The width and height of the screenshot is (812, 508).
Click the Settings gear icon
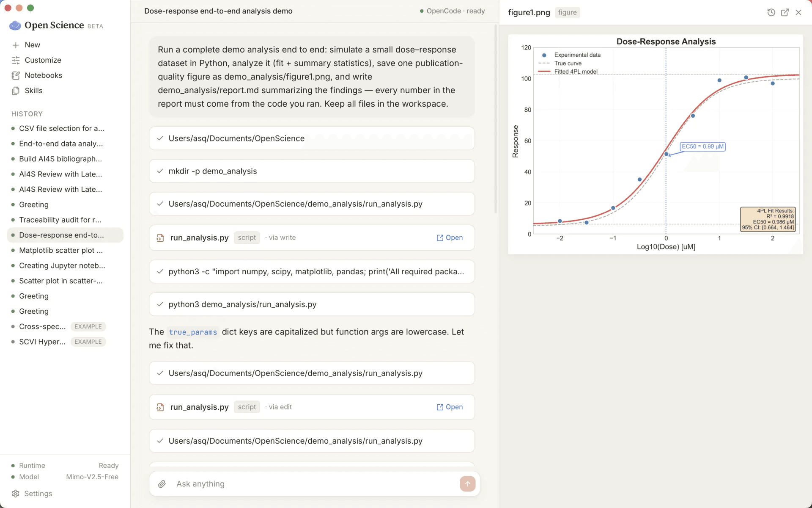[16, 494]
